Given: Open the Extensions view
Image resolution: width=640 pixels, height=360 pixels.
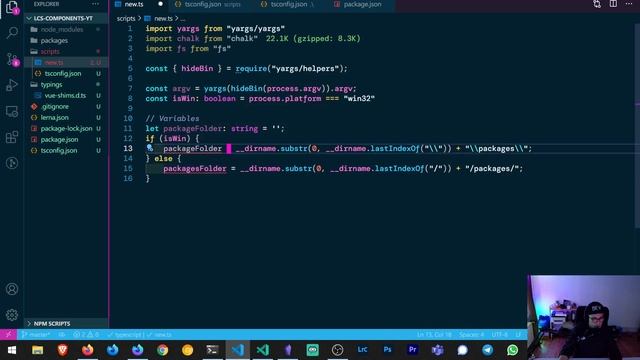Looking at the screenshot, I should click(12, 137).
